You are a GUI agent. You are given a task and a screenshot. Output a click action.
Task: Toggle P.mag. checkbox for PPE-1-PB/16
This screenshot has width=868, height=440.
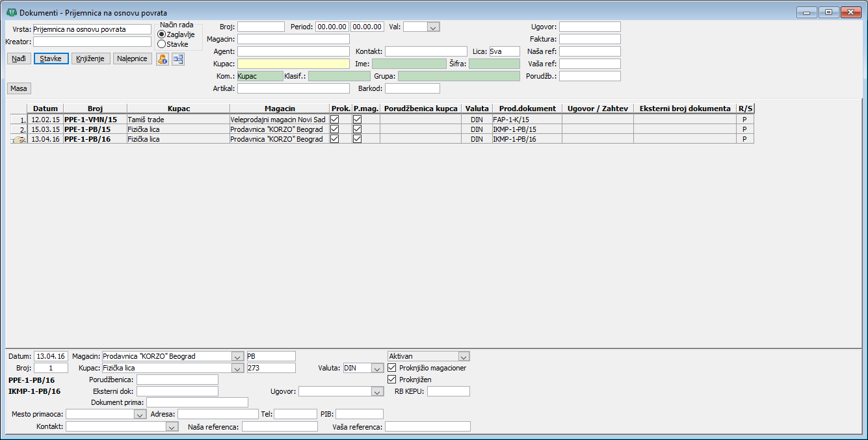[x=357, y=139]
